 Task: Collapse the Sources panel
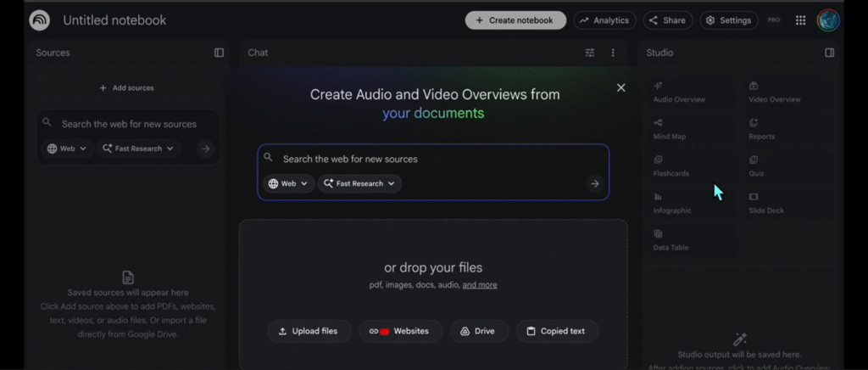click(x=219, y=53)
